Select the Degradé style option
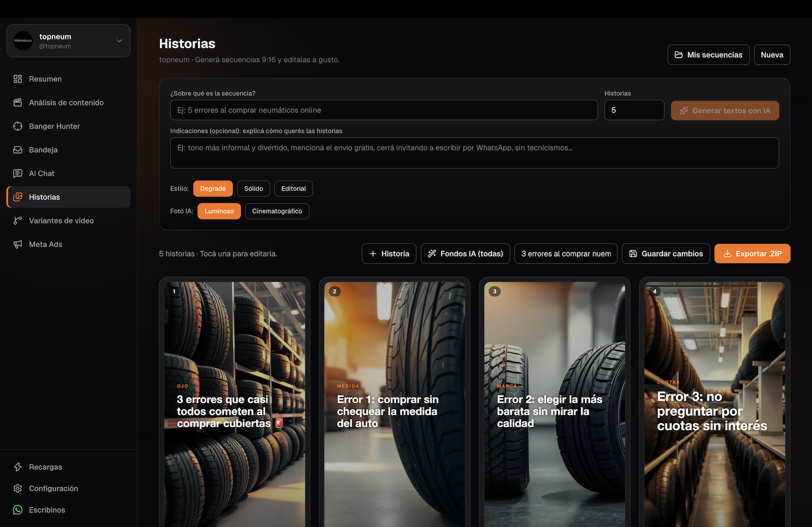This screenshot has height=527, width=812. click(x=213, y=189)
